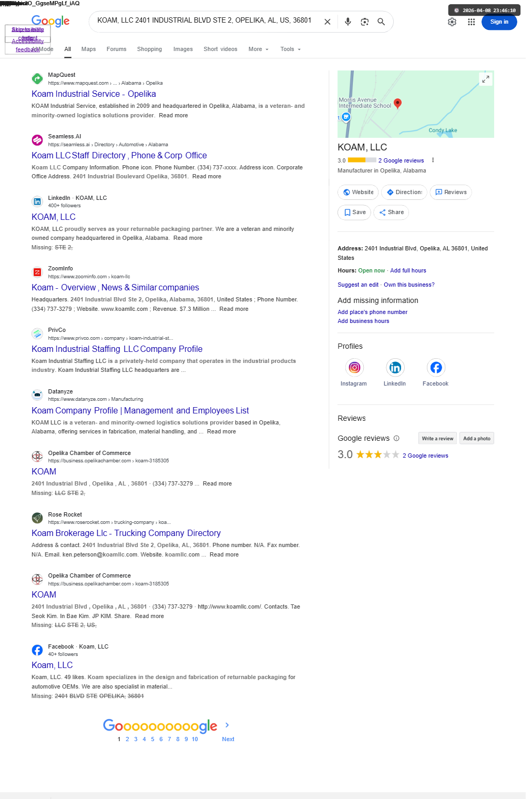Open KOAM's Facebook profile icon
This screenshot has width=532, height=799.
(x=436, y=367)
